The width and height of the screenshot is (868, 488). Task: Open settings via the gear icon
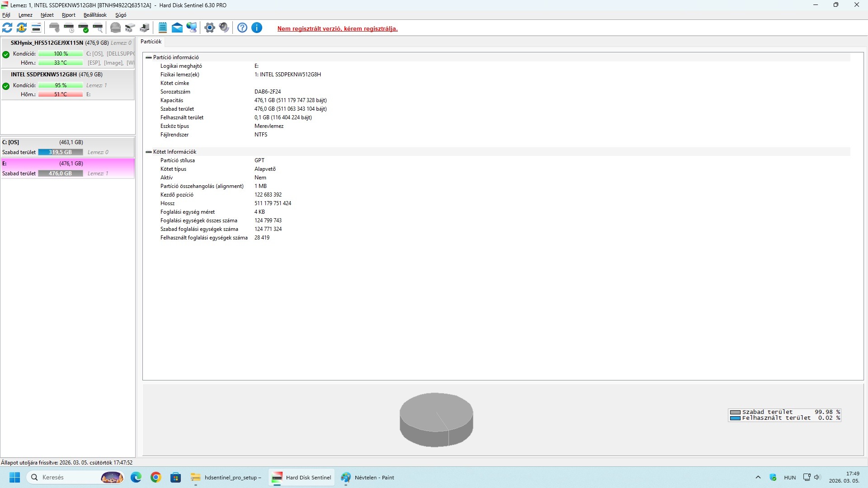coord(209,28)
